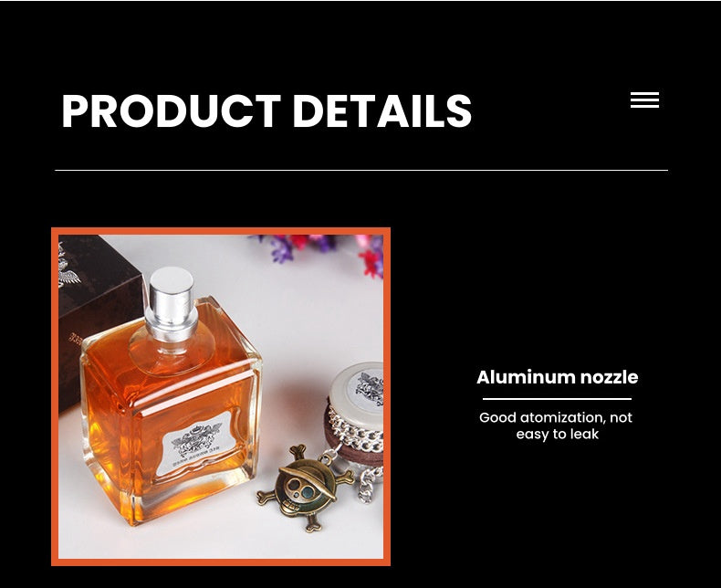Click the 'Good atomization, not easy to leak' text
Screen dimensions: 721x588
pos(556,425)
